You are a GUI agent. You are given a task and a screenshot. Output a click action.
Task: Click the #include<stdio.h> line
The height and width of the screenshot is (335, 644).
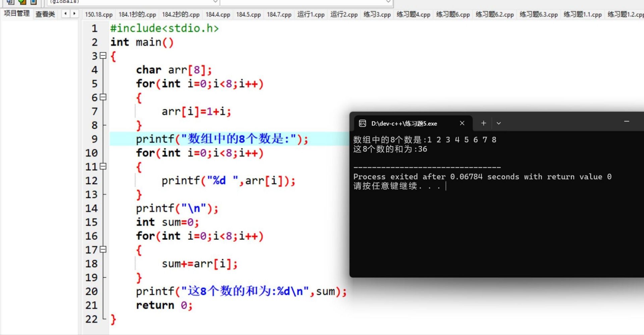click(x=164, y=29)
